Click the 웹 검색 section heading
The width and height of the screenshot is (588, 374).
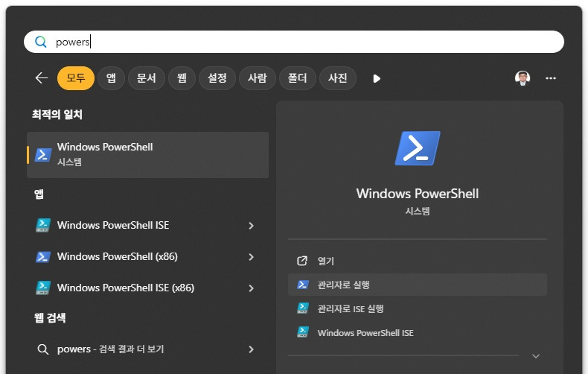(x=50, y=318)
